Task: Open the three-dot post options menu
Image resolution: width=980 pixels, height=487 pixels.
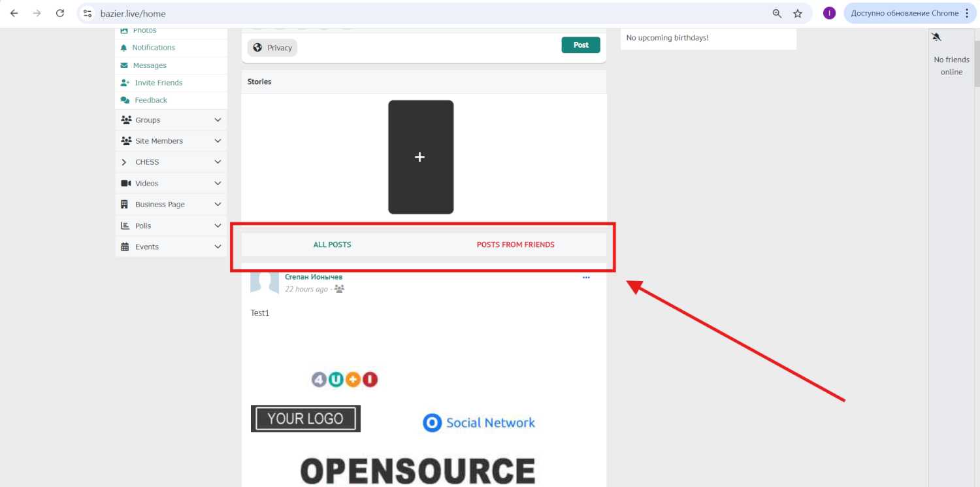Action: 586,278
